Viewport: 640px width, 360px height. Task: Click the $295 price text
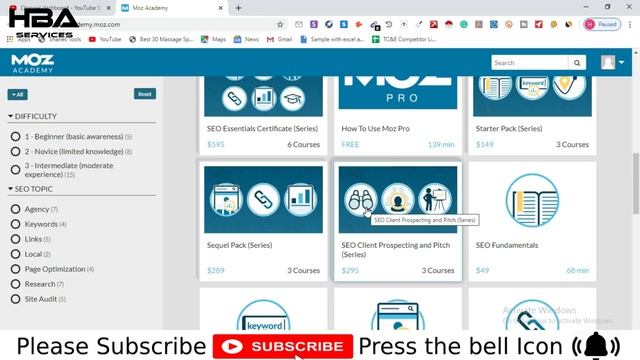350,270
